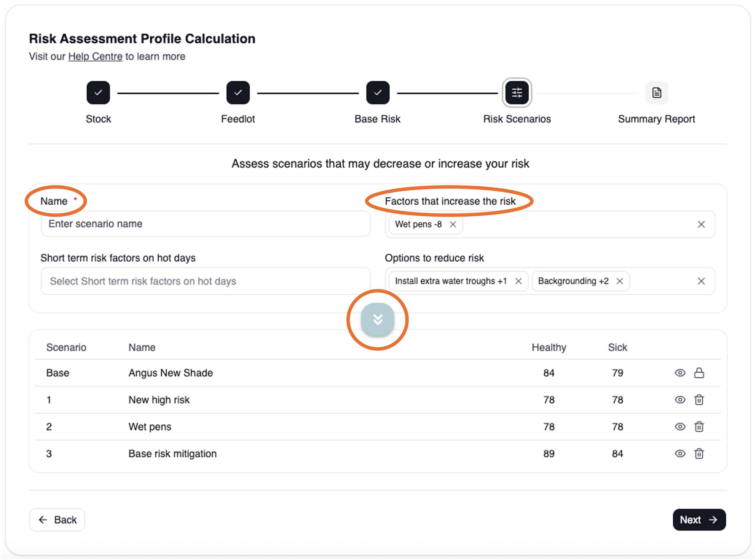This screenshot has height=560, width=755.
Task: Click the Base Risk step label
Action: pos(377,119)
